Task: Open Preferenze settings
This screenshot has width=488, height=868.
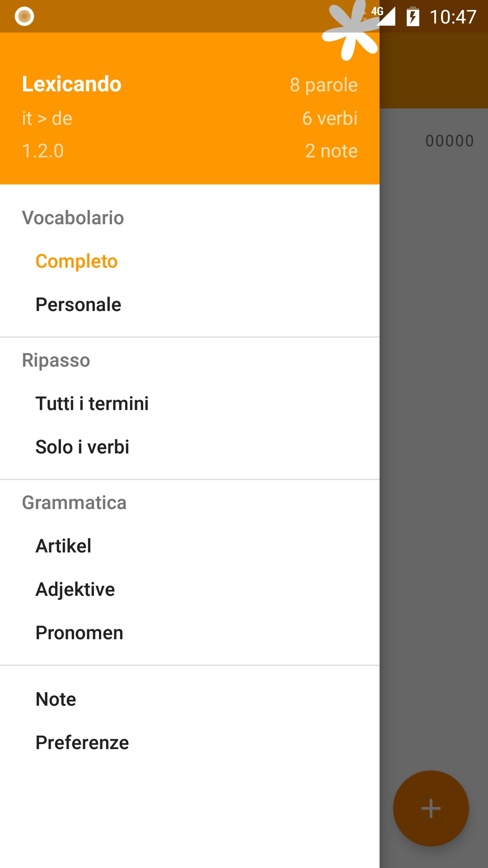Action: click(x=82, y=743)
